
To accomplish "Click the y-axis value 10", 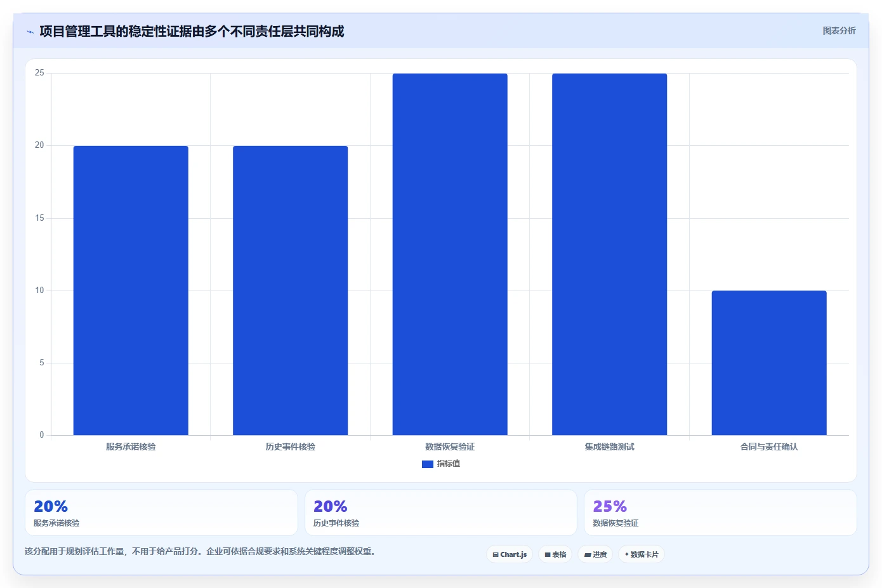I will click(39, 291).
